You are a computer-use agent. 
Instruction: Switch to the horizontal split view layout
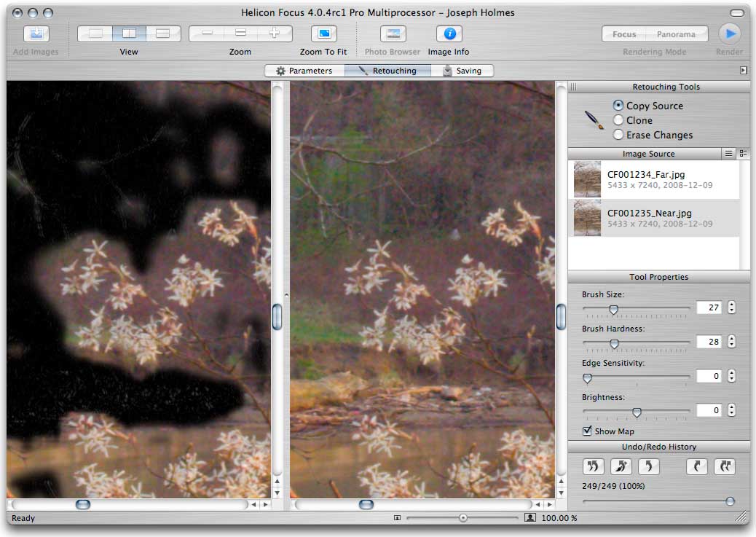pos(163,34)
